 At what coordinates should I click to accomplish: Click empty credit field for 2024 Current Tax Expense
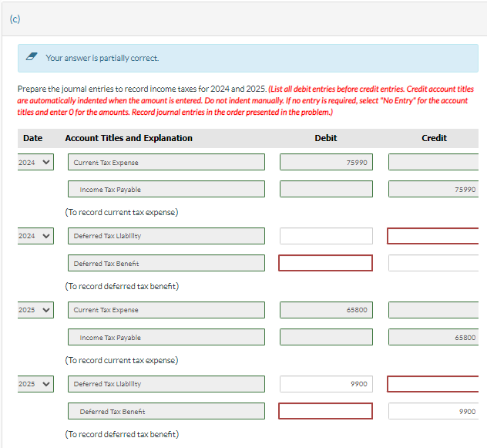click(433, 162)
